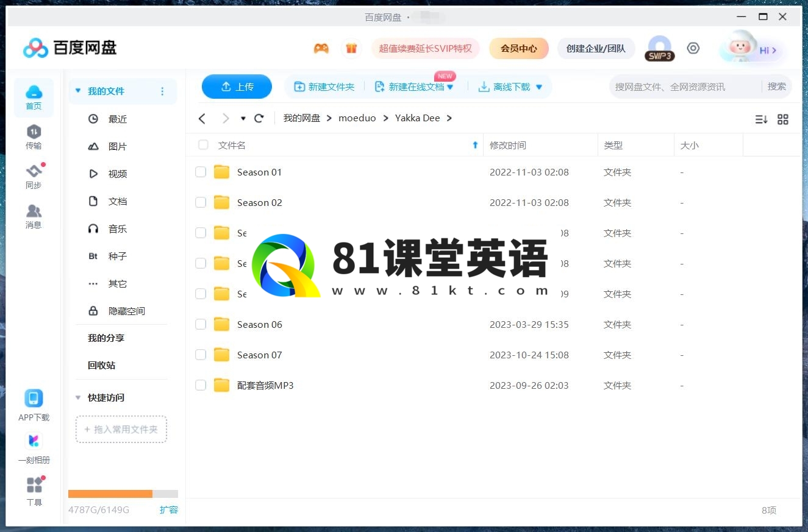Tick the checkbox of the 2022-11-03 02:09 folder row
The height and width of the screenshot is (532, 808).
click(201, 294)
